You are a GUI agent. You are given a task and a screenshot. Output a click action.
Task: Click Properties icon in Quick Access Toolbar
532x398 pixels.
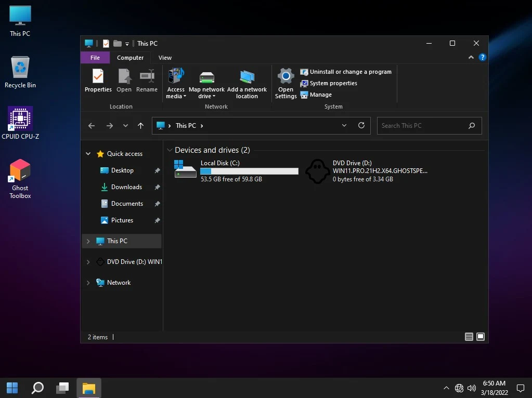coord(106,44)
